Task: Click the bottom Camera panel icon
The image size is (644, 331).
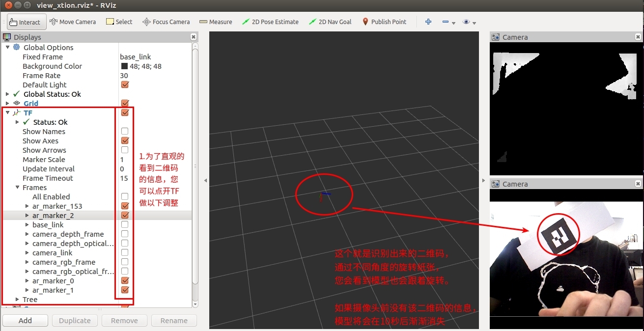Action: [496, 184]
